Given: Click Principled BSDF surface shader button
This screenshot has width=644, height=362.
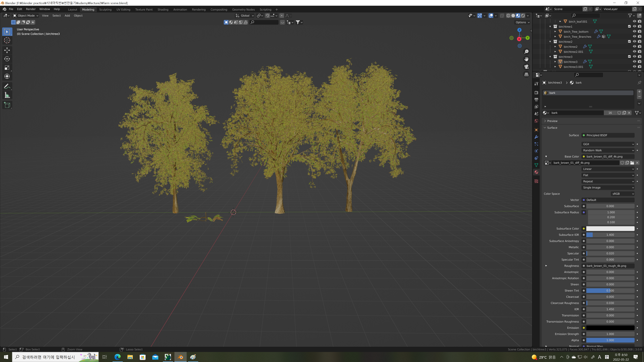Looking at the screenshot, I should [608, 135].
